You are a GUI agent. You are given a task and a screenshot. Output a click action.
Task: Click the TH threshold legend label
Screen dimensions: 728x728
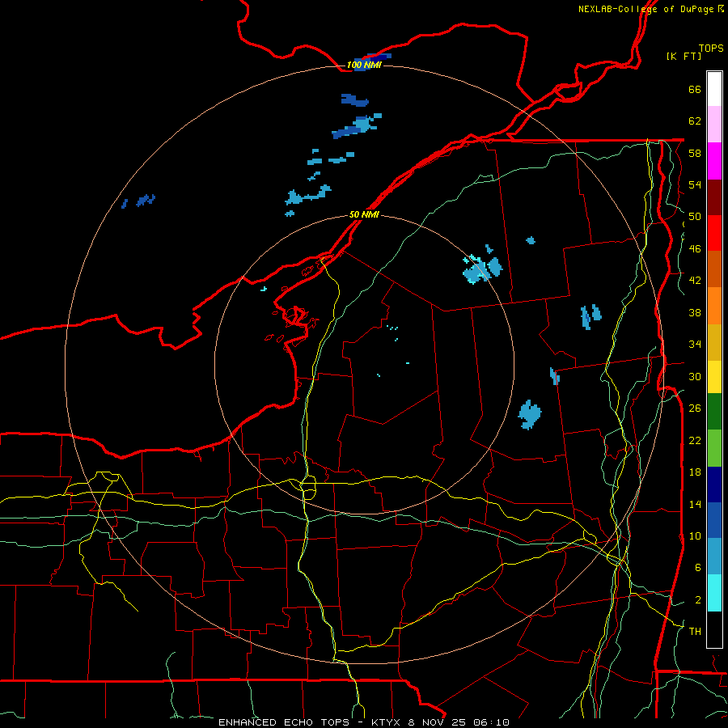(695, 632)
